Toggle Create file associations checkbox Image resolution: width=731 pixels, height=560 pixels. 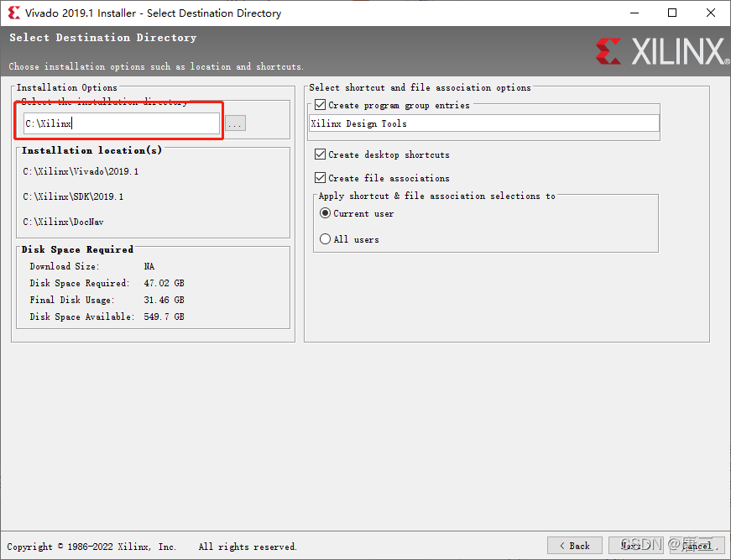point(320,178)
